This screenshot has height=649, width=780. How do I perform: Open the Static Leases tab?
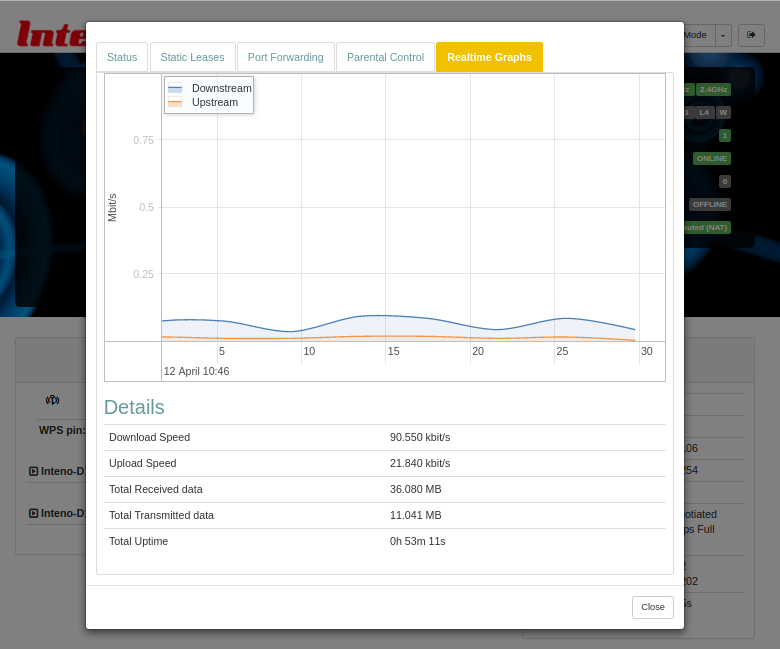point(193,57)
